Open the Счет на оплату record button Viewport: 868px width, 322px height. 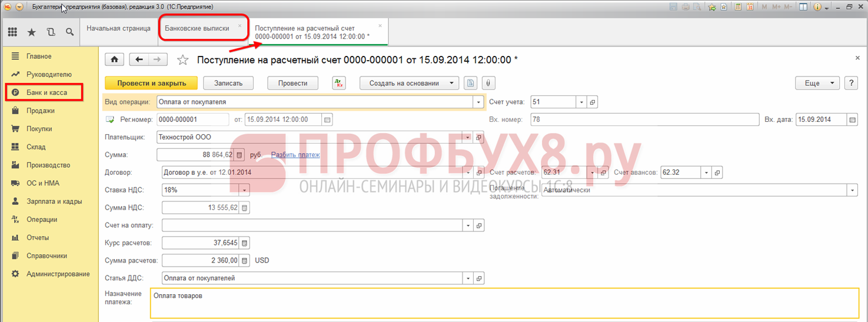pyautogui.click(x=479, y=225)
